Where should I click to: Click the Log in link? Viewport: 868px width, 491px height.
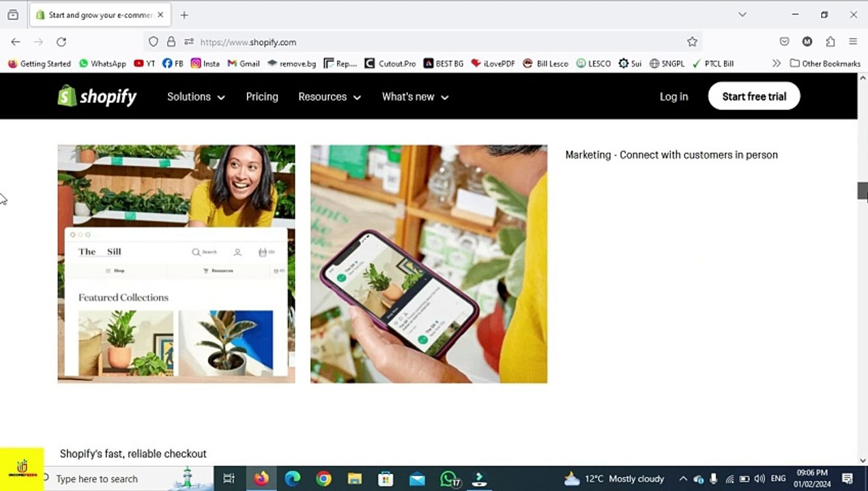point(674,97)
